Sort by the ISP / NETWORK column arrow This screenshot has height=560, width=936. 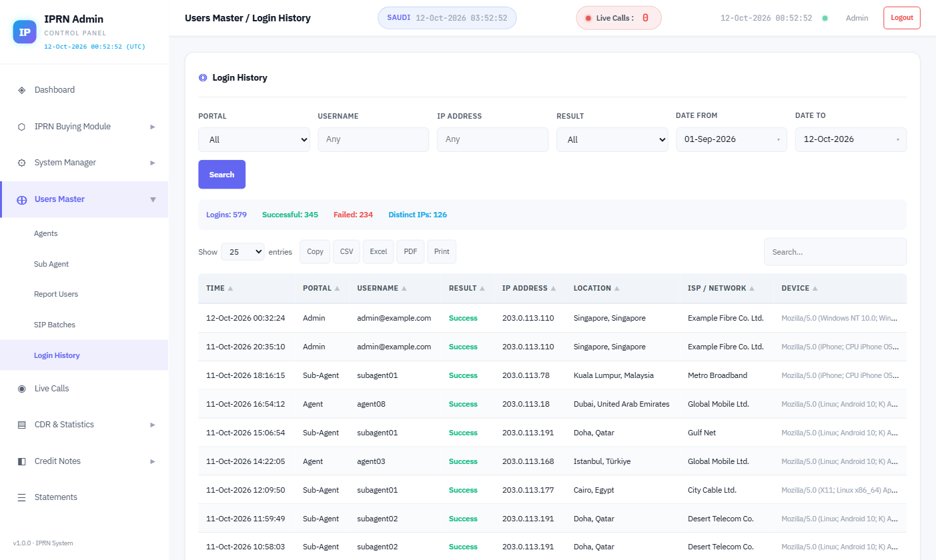752,289
